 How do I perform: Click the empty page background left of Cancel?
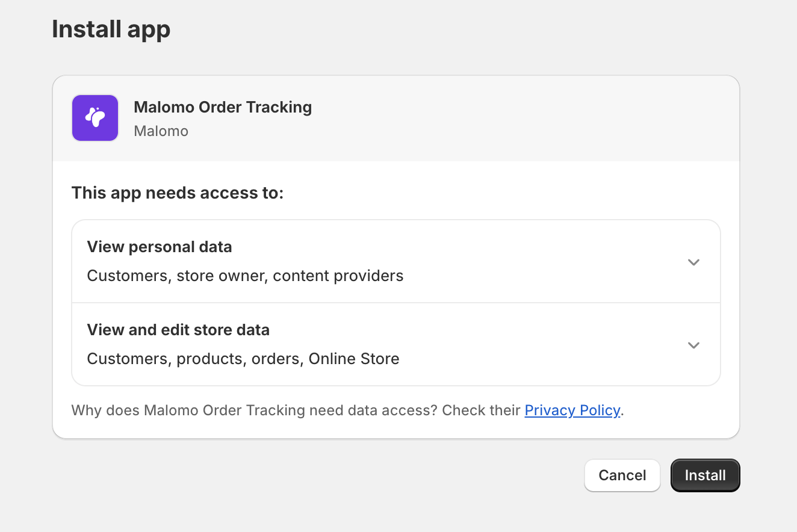pyautogui.click(x=361, y=475)
